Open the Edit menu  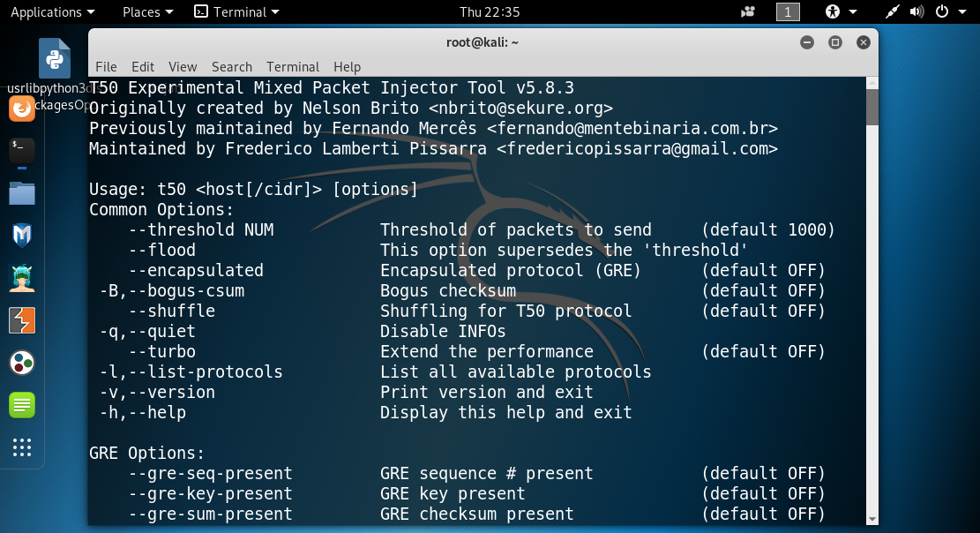coord(143,67)
